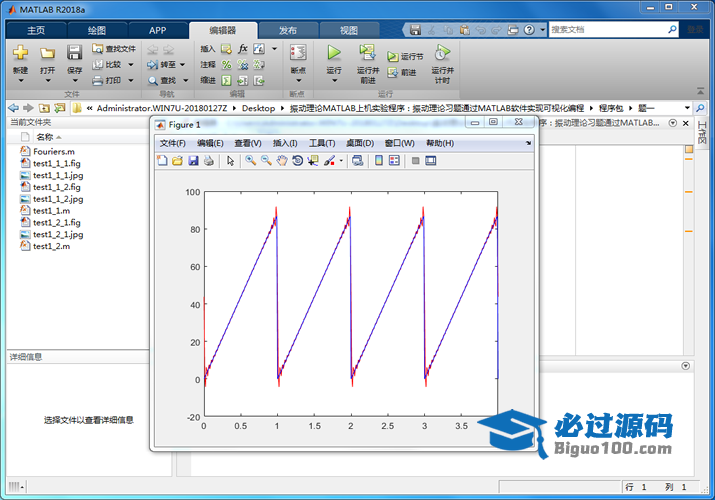Click the quick access save icon
The height and width of the screenshot is (500, 715).
click(415, 30)
